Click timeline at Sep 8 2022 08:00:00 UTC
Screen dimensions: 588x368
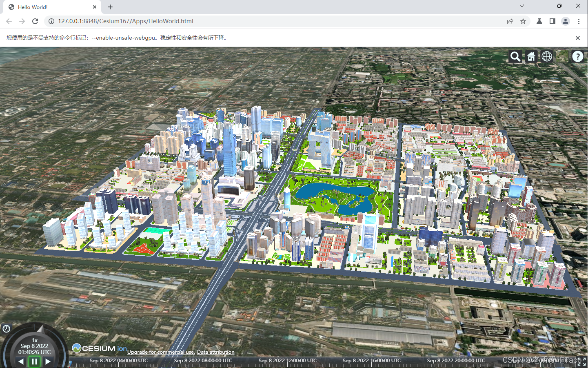pos(203,361)
